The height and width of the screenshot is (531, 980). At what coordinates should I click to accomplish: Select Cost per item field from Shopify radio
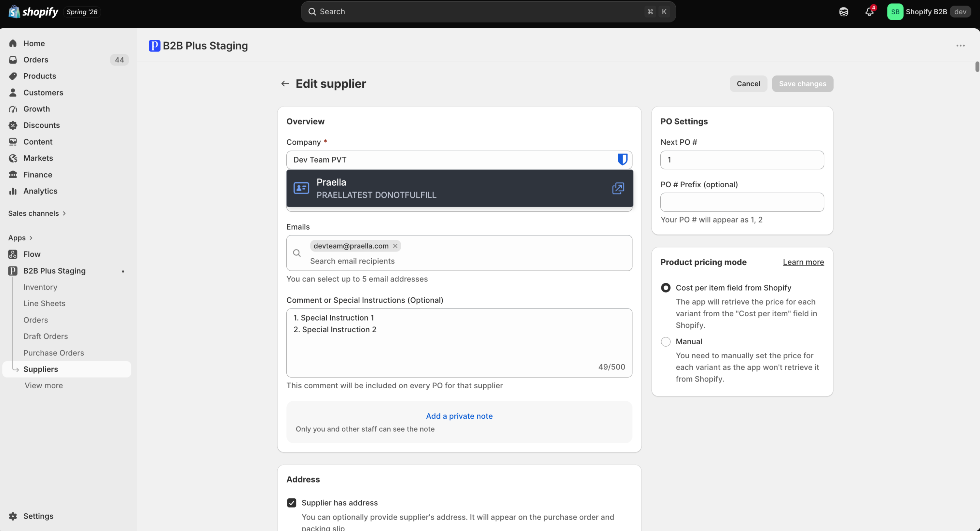[x=665, y=288]
